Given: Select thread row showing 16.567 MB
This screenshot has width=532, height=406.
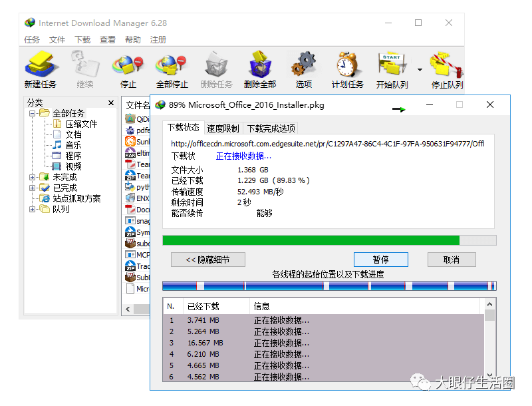Looking at the screenshot, I should (x=323, y=343).
